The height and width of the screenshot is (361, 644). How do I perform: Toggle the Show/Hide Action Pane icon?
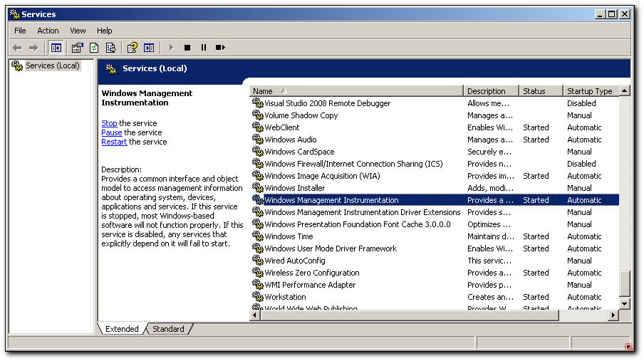pyautogui.click(x=149, y=48)
